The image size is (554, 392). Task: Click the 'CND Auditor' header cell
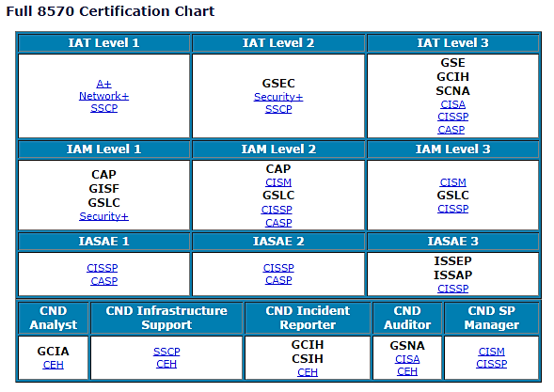[407, 318]
